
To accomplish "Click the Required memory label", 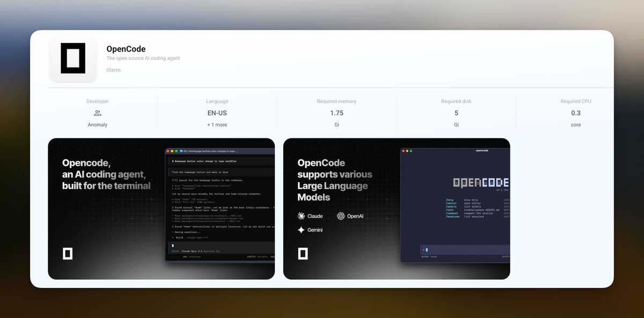I will (336, 101).
